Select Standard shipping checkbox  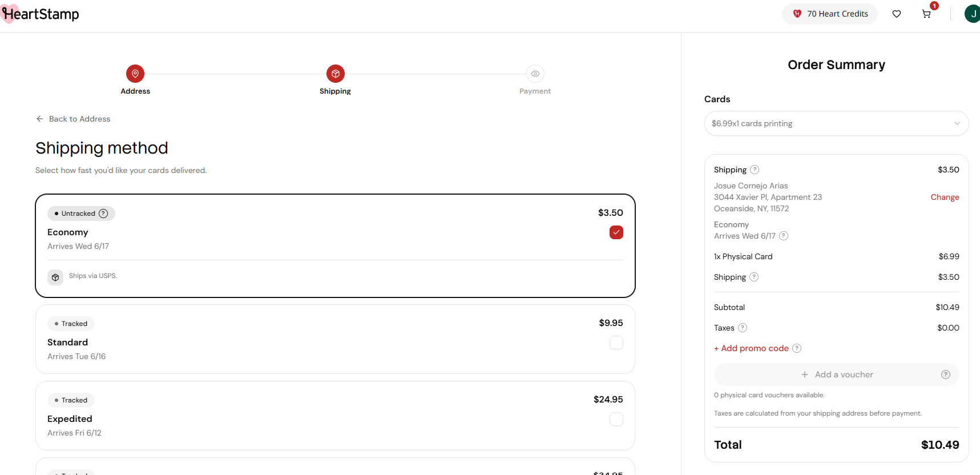(x=616, y=343)
